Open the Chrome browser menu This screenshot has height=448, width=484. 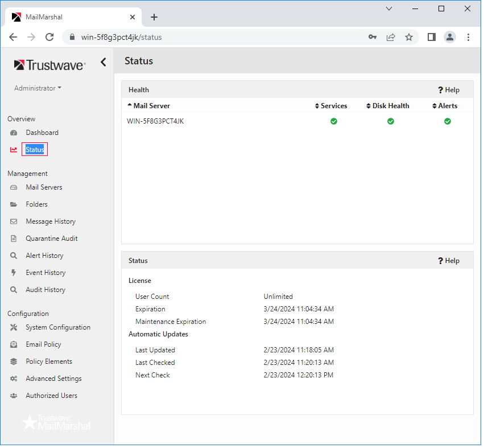(x=468, y=36)
